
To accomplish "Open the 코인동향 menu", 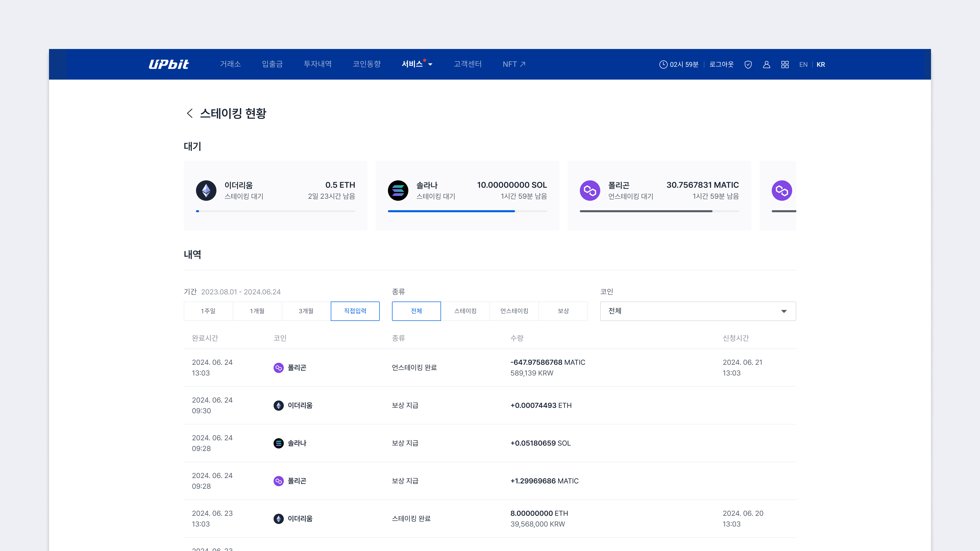I will (x=366, y=64).
